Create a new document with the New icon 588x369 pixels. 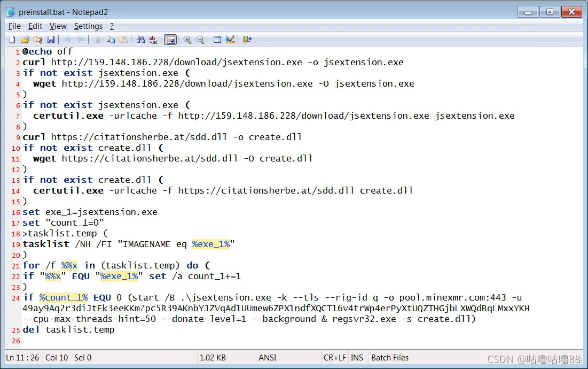pyautogui.click(x=12, y=40)
